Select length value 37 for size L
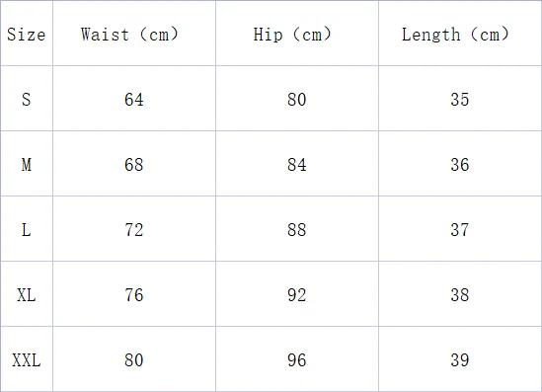The height and width of the screenshot is (392, 542). coord(460,230)
